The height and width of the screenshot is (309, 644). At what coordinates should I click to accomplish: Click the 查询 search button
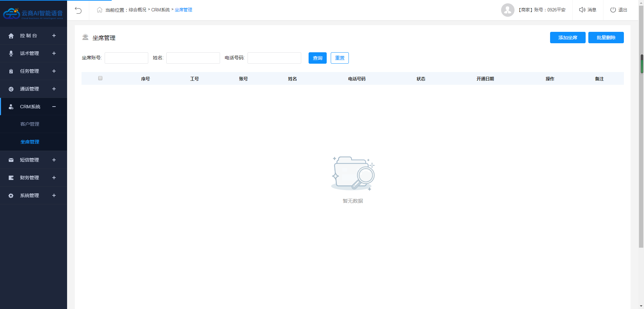(x=317, y=58)
